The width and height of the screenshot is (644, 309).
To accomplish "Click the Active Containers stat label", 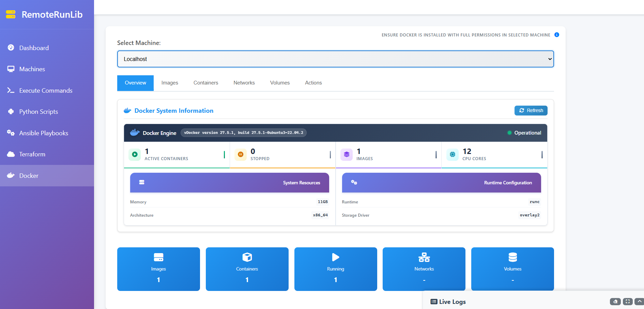I will 166,159.
